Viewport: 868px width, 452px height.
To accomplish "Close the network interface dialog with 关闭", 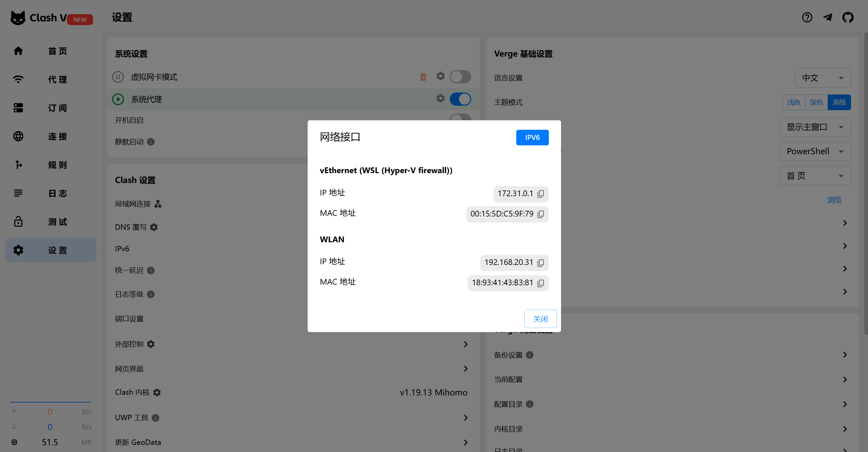I will point(540,319).
